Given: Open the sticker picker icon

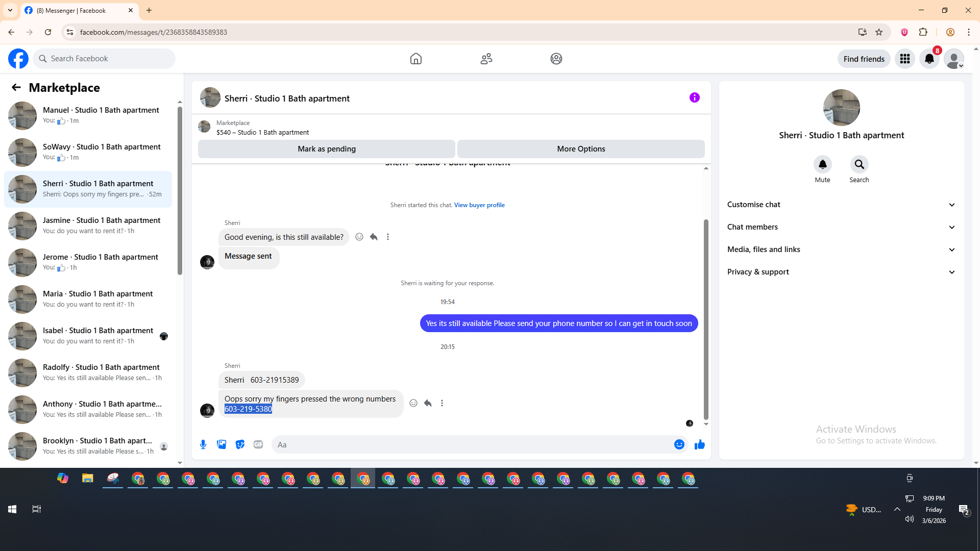Looking at the screenshot, I should click(240, 444).
